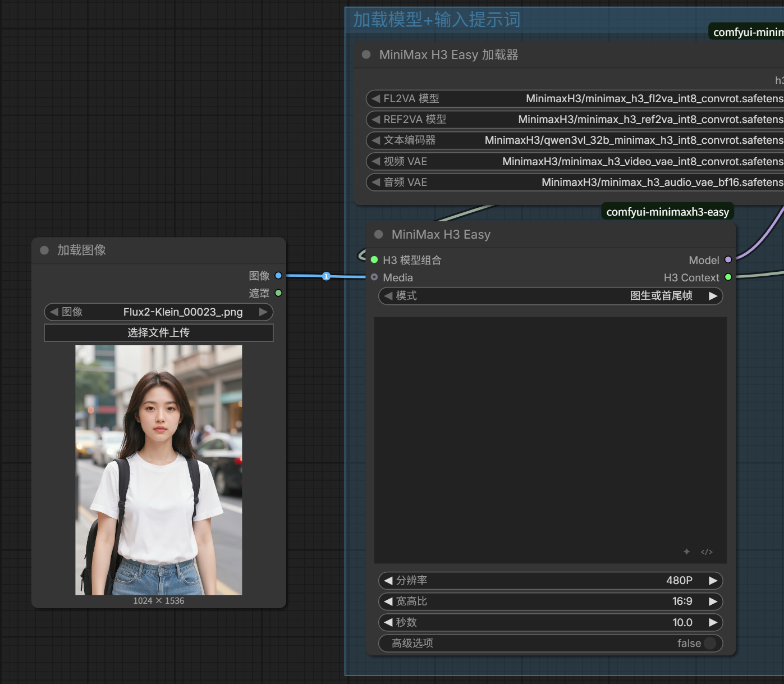The height and width of the screenshot is (684, 784).
Task: Click the H3 Context output socket
Action: [728, 277]
